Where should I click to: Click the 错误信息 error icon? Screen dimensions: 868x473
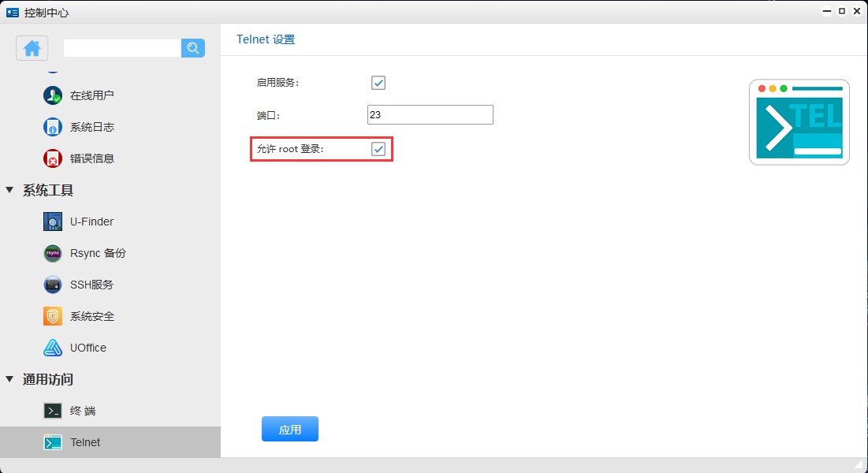[52, 158]
